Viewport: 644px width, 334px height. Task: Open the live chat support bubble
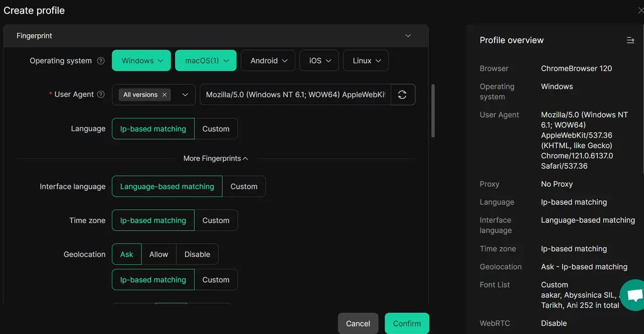pyautogui.click(x=633, y=296)
